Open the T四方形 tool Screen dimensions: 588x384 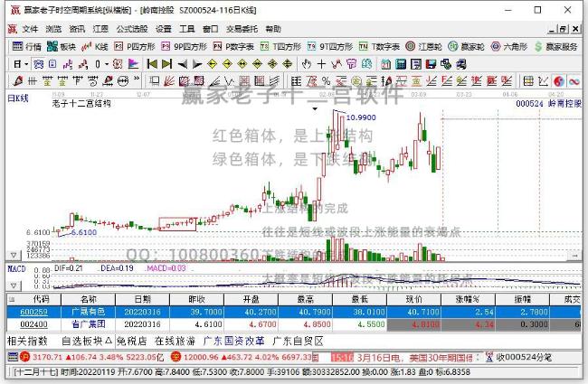pos(280,46)
